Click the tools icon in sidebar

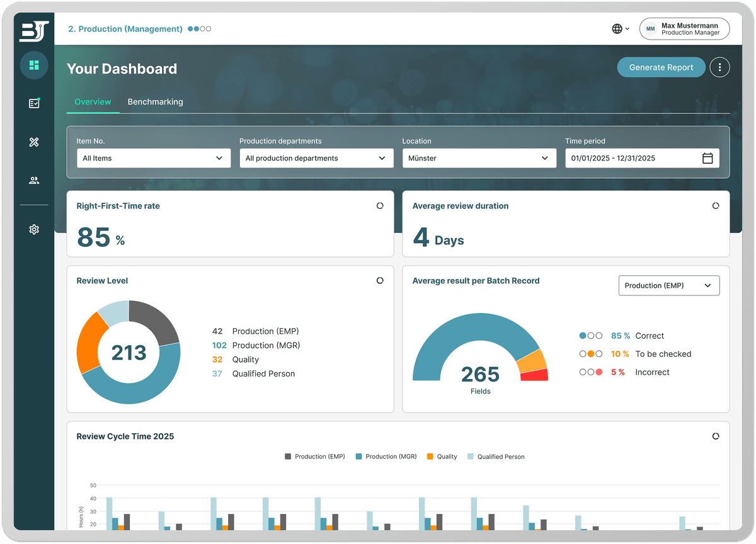coord(34,142)
